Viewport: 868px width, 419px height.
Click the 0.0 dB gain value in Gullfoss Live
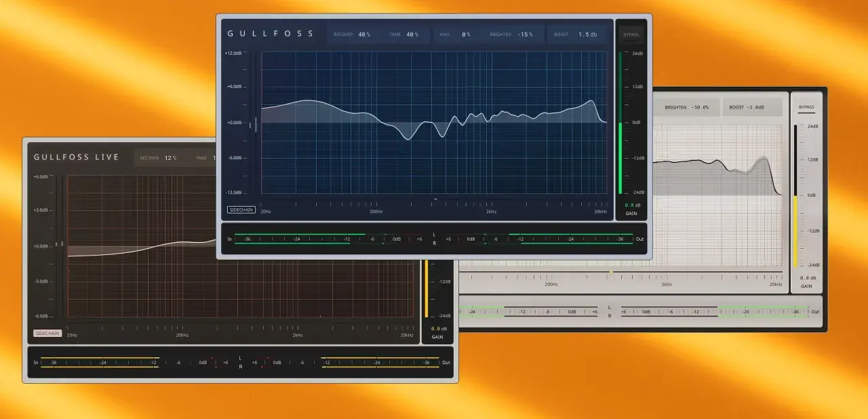(437, 328)
